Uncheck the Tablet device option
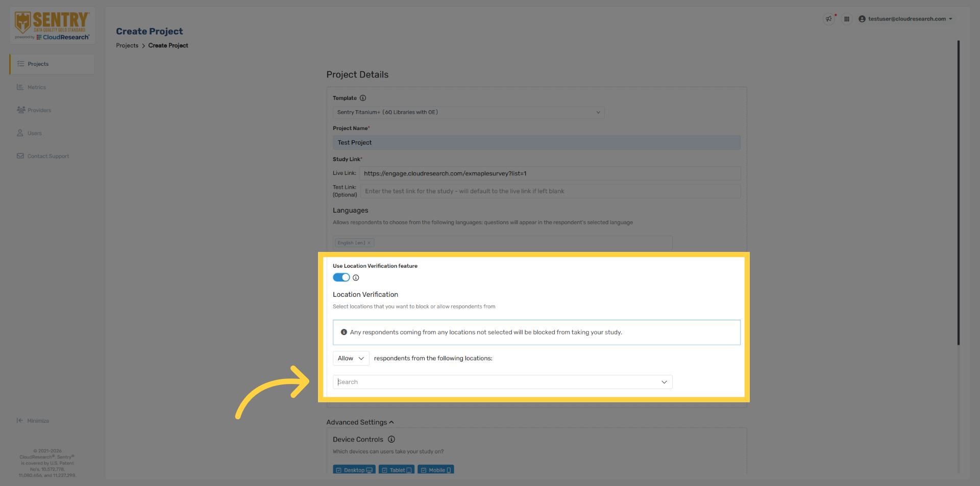Image resolution: width=980 pixels, height=486 pixels. [397, 470]
